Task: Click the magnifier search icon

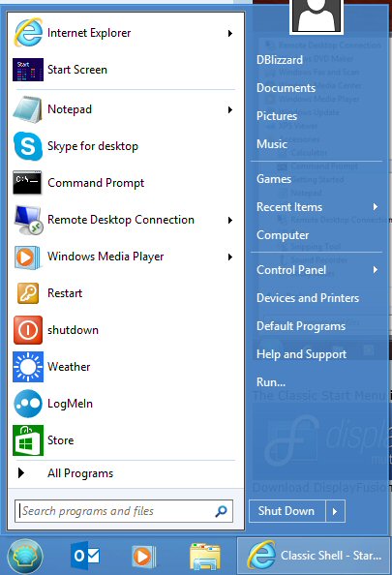Action: (221, 511)
